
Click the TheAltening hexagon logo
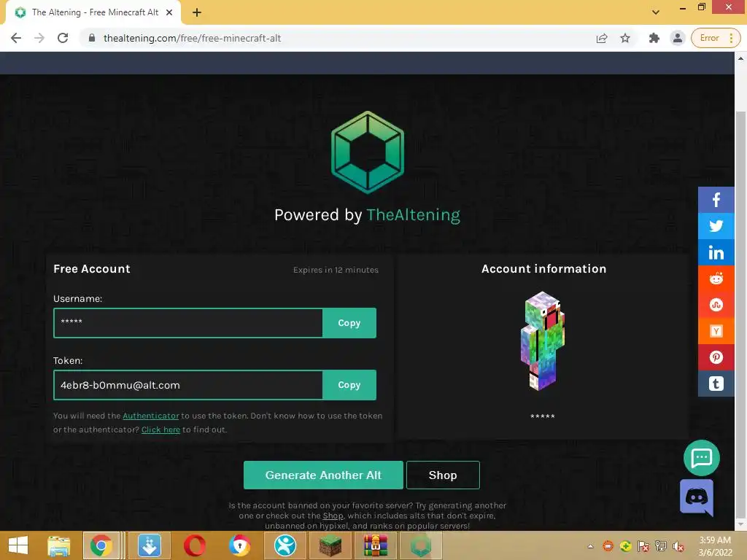click(368, 152)
